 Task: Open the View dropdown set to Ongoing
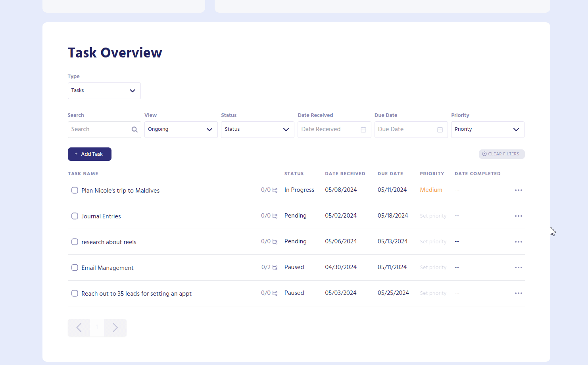point(181,130)
